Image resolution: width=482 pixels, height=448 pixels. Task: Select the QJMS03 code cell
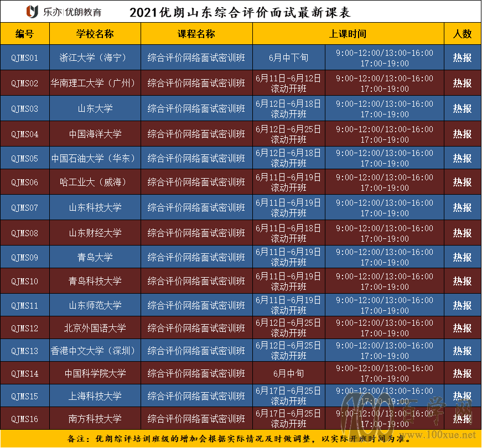point(24,109)
